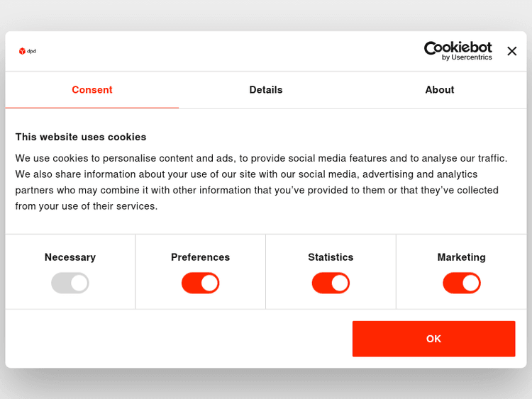Image resolution: width=532 pixels, height=399 pixels.
Task: Open the Details tab
Action: tap(266, 90)
